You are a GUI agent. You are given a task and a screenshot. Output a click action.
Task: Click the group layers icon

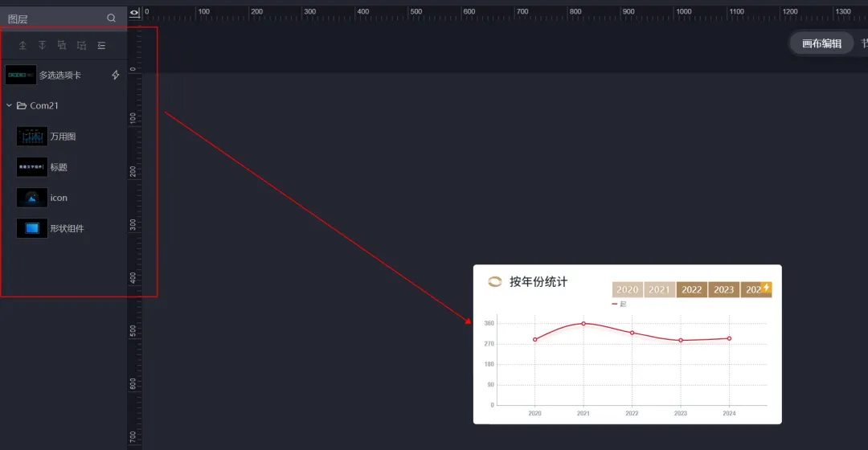tap(62, 45)
